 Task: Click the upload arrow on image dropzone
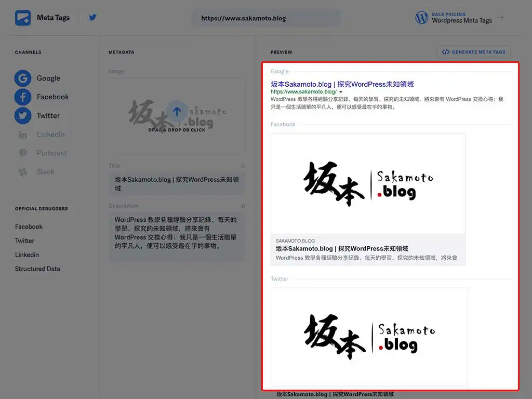[177, 111]
